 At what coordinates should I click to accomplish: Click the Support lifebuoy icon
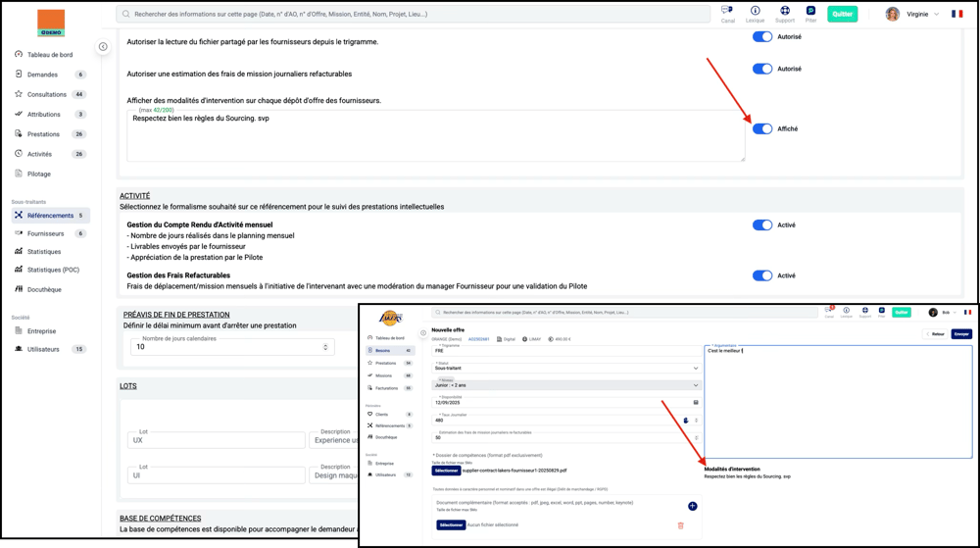pos(785,11)
